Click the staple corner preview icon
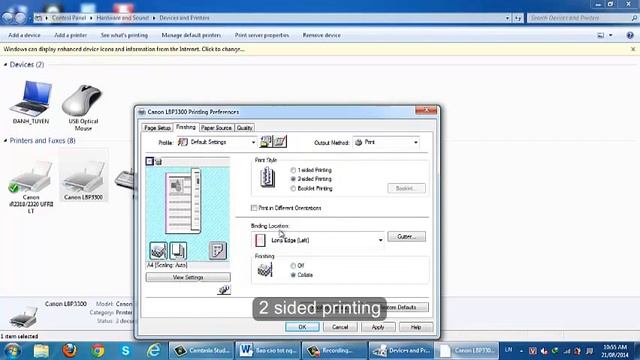Image resolution: width=640 pixels, height=360 pixels. pos(218,250)
